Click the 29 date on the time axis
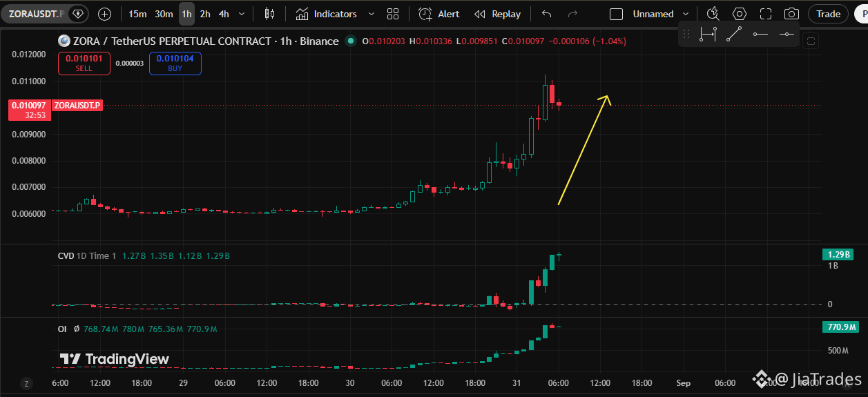 (x=183, y=383)
